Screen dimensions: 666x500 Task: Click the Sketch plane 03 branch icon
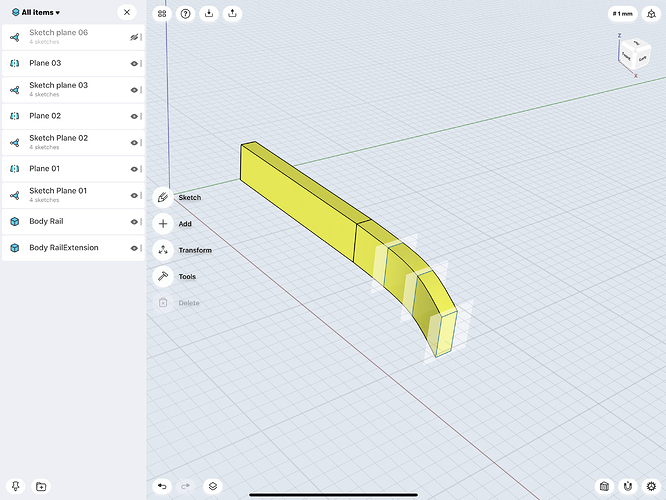click(14, 90)
